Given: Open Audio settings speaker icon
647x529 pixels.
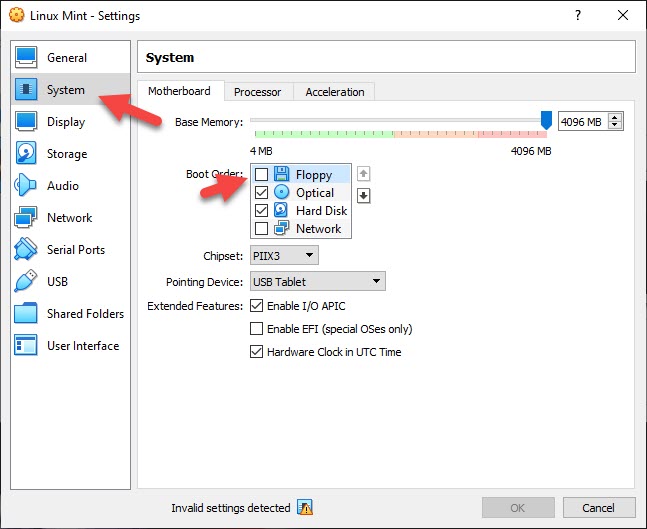Looking at the screenshot, I should coord(27,186).
